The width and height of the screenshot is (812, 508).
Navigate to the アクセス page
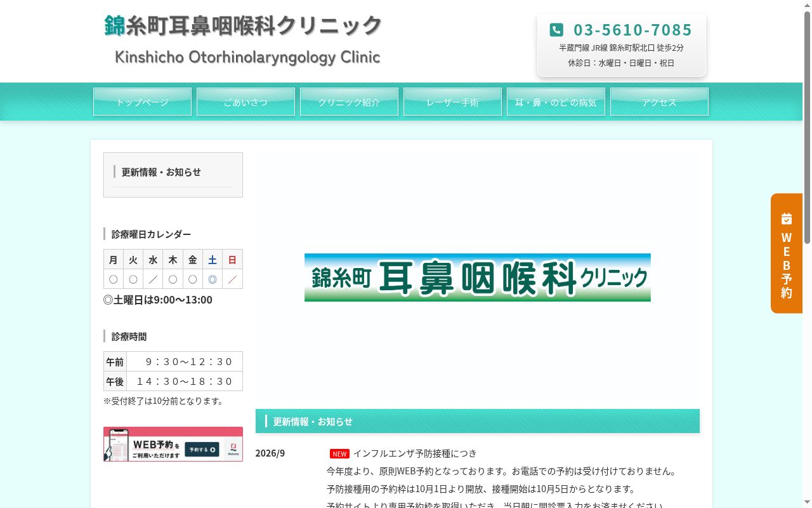tap(659, 102)
